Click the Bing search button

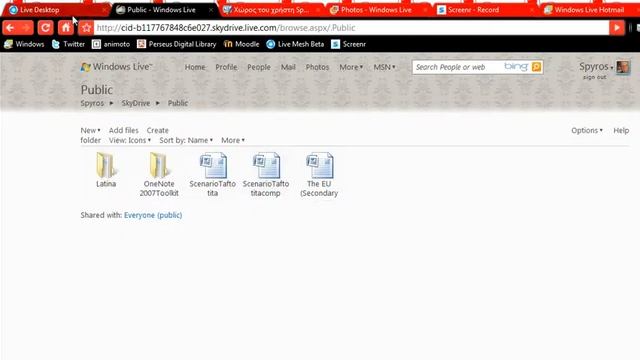[x=536, y=67]
